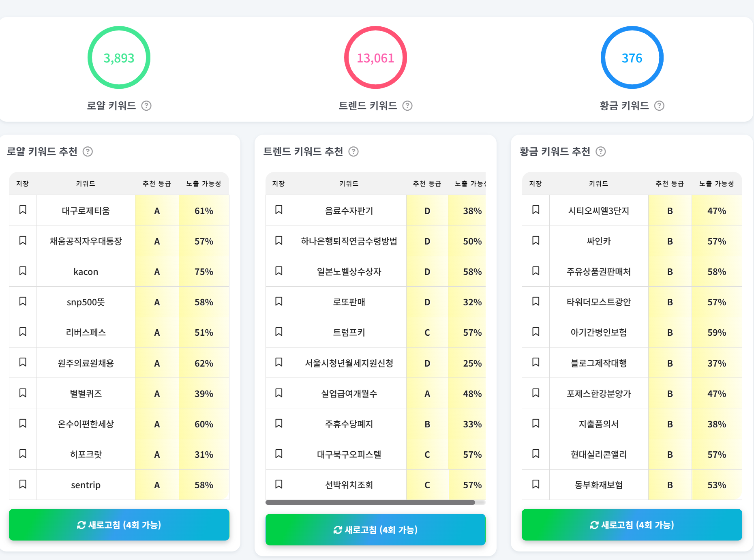Click help icon next to 트렌드 키워드
This screenshot has height=560, width=754.
click(x=407, y=106)
